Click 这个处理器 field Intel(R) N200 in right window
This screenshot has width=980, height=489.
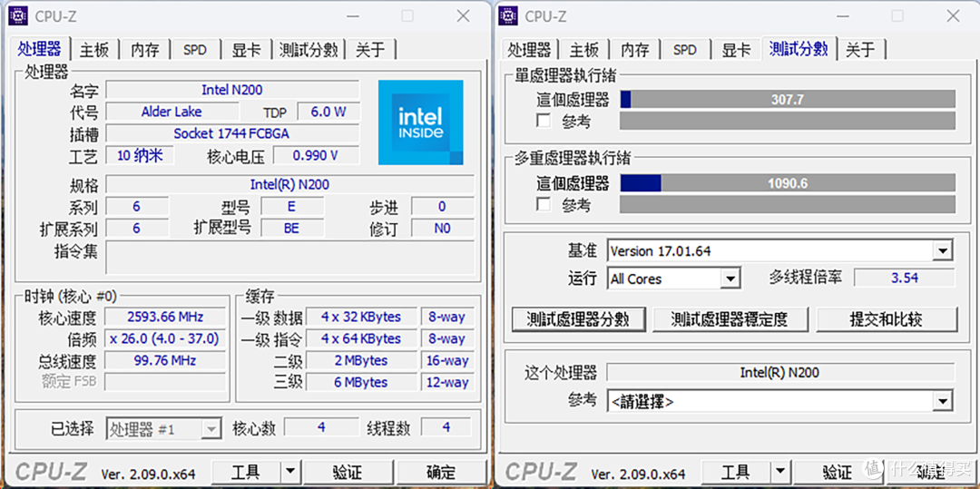click(x=780, y=373)
